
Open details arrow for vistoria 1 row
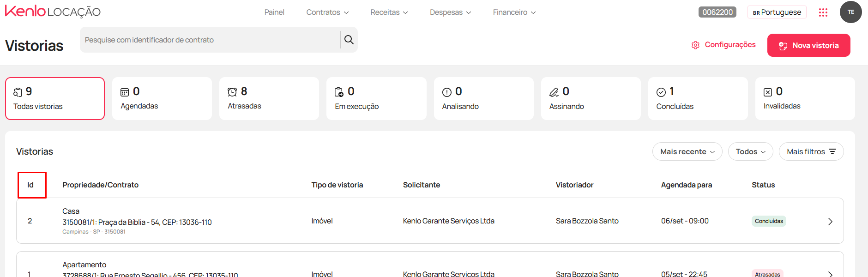tap(830, 274)
